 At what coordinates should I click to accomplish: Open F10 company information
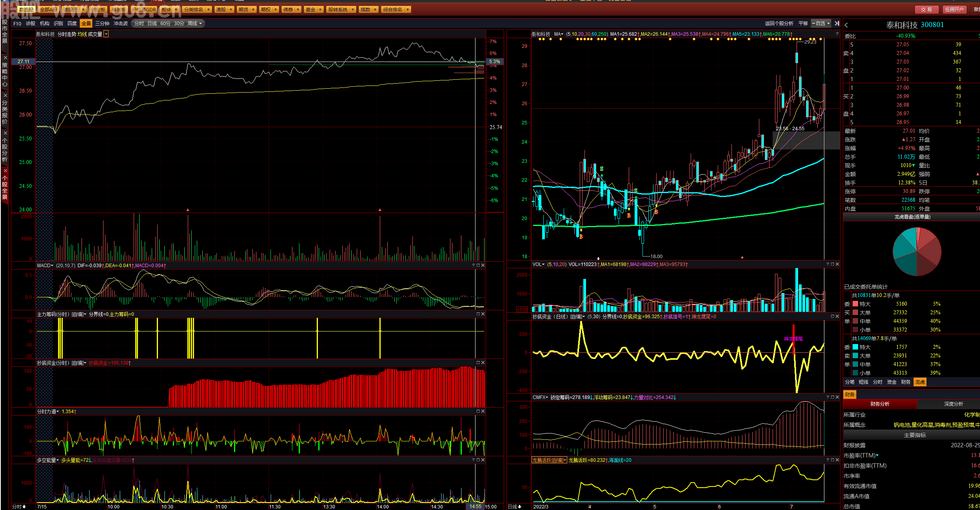[x=17, y=24]
